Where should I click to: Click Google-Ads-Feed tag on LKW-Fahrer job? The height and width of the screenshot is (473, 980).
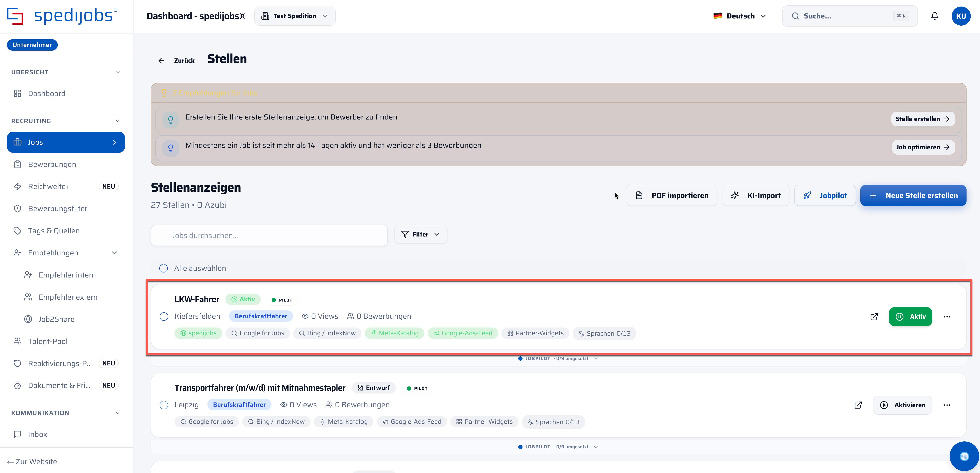pos(463,333)
